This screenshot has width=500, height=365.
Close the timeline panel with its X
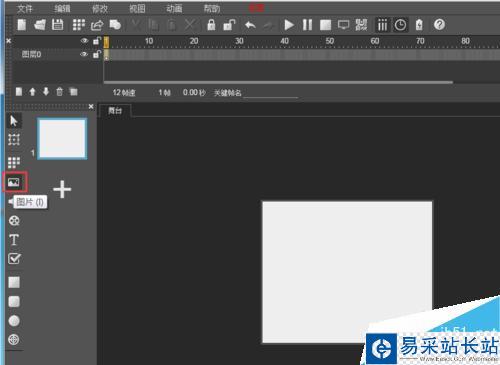(x=9, y=41)
